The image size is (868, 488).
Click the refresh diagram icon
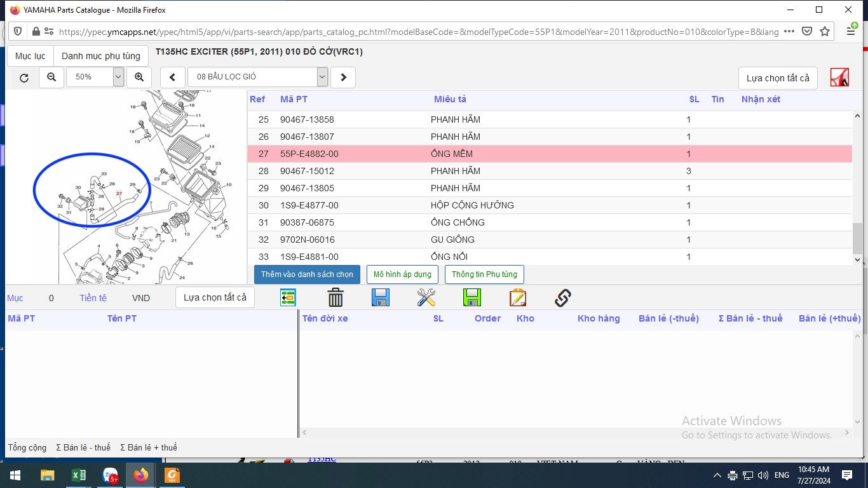(x=24, y=78)
